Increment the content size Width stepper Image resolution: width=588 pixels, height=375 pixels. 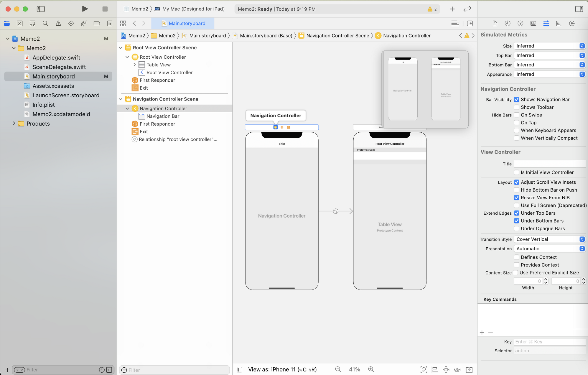coord(546,279)
